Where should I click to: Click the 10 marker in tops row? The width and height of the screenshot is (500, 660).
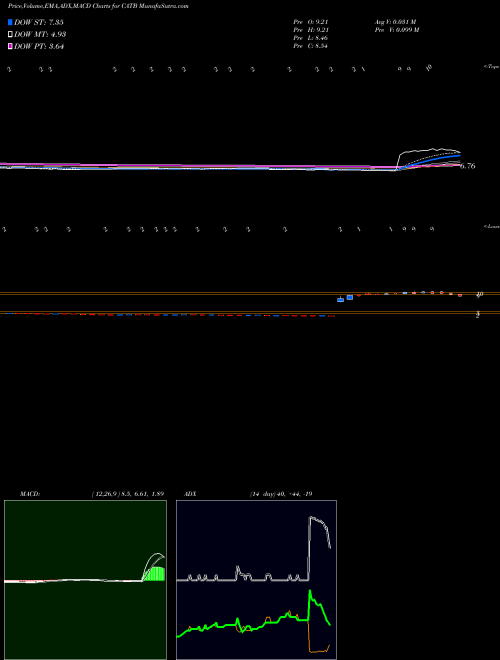point(429,67)
